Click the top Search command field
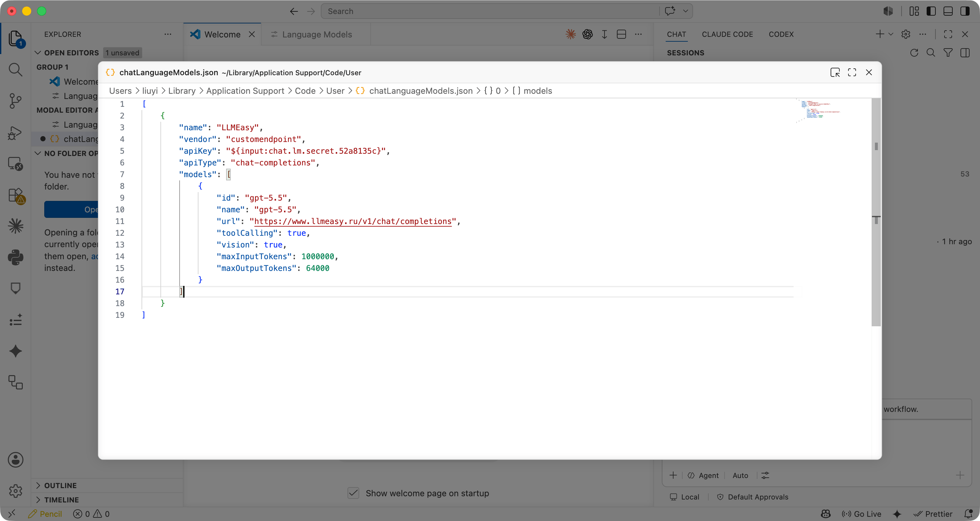The height and width of the screenshot is (521, 980). click(490, 11)
